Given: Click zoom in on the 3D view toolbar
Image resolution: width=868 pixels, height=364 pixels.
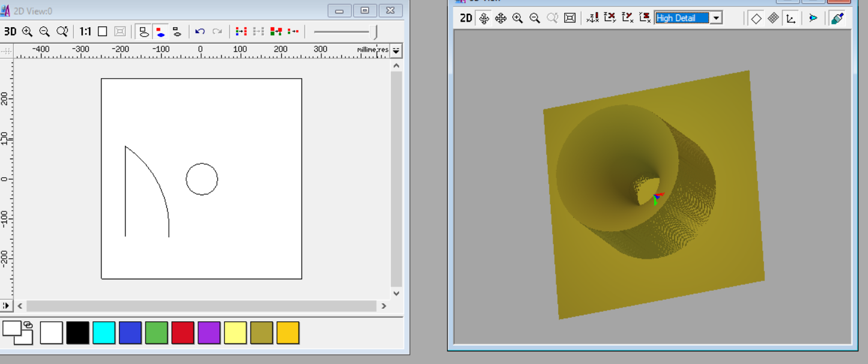Looking at the screenshot, I should pyautogui.click(x=517, y=18).
